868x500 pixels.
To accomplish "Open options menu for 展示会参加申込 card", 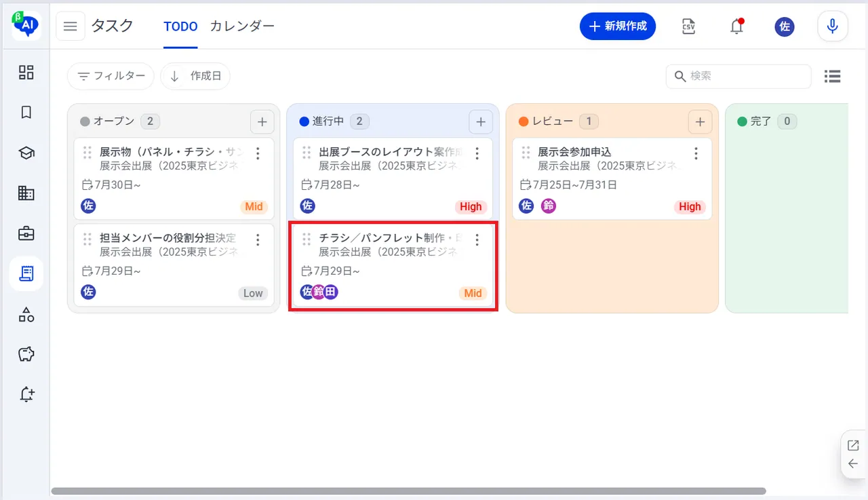I will click(696, 153).
